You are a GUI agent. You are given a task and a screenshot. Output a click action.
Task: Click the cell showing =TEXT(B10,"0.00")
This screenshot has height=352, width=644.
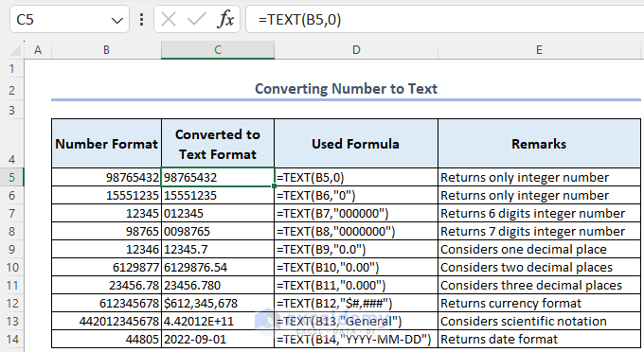(356, 267)
